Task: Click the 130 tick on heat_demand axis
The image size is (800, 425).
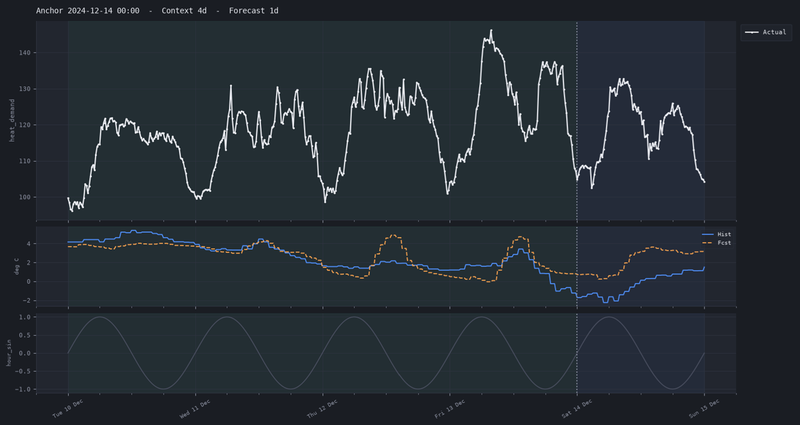Action: click(26, 89)
